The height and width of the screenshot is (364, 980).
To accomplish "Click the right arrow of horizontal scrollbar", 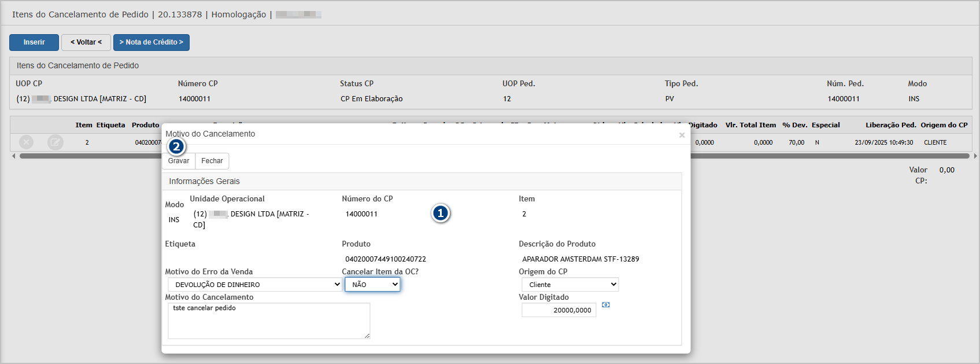I will point(975,156).
